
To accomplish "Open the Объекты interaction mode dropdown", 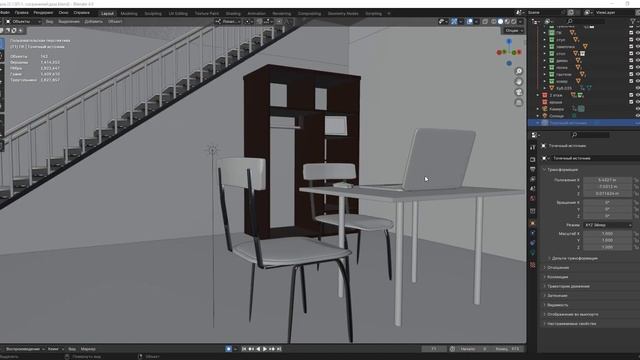I will [22, 22].
